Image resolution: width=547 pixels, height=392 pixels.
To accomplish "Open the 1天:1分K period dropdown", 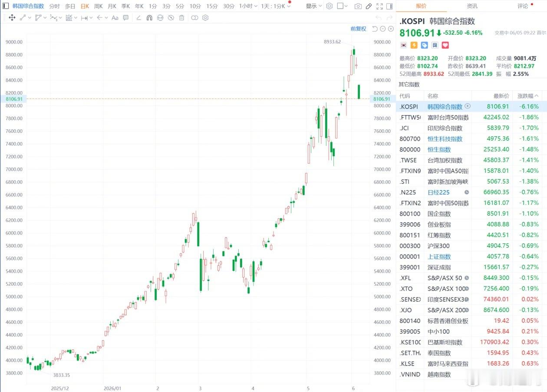I will 276,6.
